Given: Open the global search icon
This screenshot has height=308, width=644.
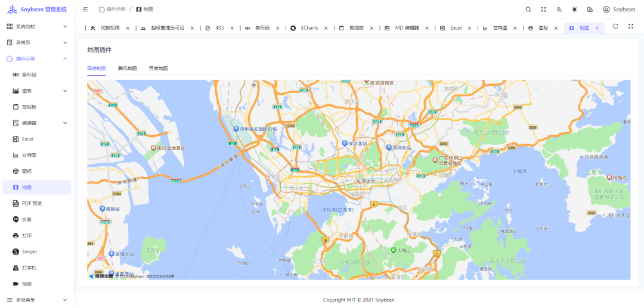Looking at the screenshot, I should (528, 10).
